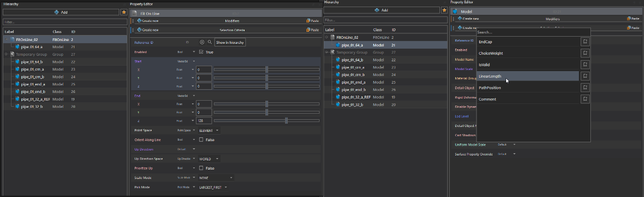Viewport: 644px width, 197px height.
Task: Toggle the Orient Along Line checkbox
Action: (x=201, y=140)
